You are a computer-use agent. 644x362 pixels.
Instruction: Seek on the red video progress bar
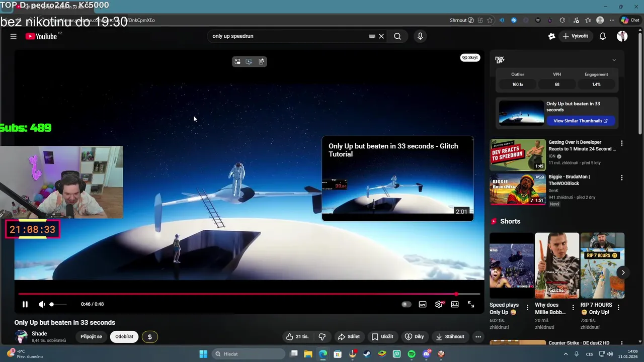pos(249,294)
